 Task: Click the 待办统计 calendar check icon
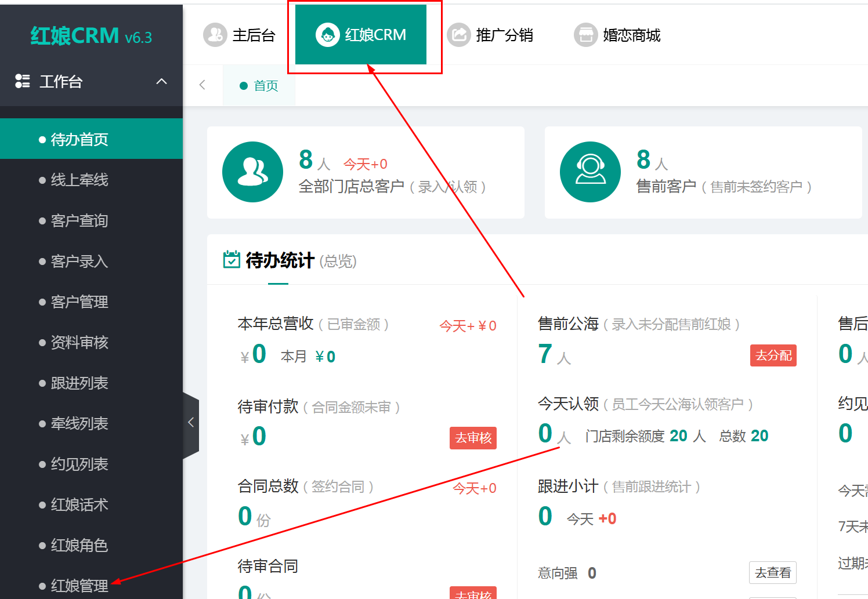[x=232, y=259]
